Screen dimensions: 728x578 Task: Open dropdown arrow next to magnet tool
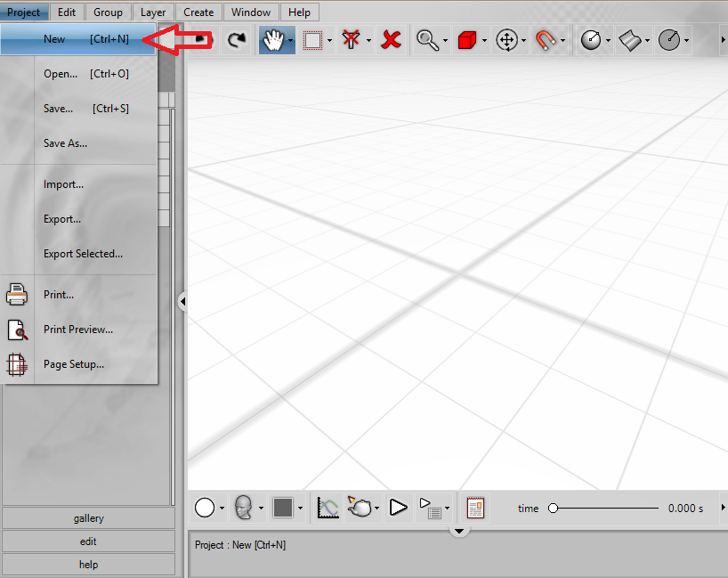562,40
